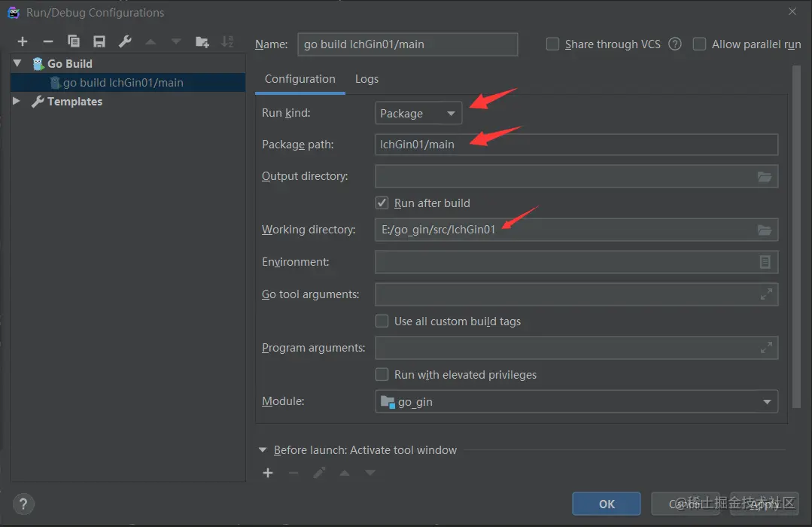Click the OK button
812x527 pixels.
click(607, 504)
